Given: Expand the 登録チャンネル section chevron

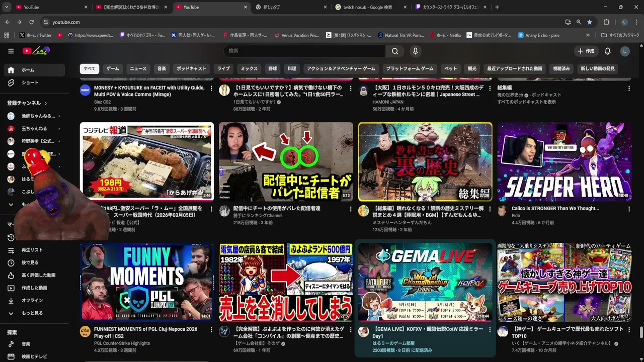Looking at the screenshot, I should (46, 103).
